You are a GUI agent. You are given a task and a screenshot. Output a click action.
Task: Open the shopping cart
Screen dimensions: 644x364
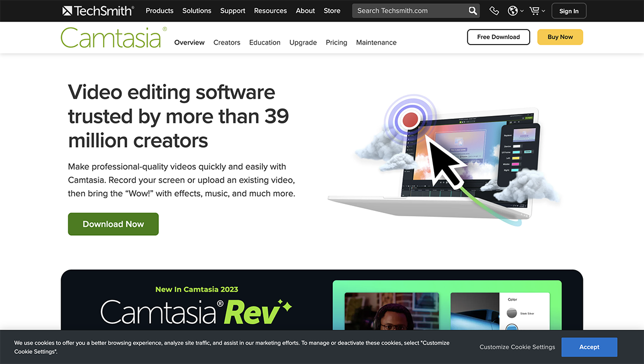click(x=533, y=10)
